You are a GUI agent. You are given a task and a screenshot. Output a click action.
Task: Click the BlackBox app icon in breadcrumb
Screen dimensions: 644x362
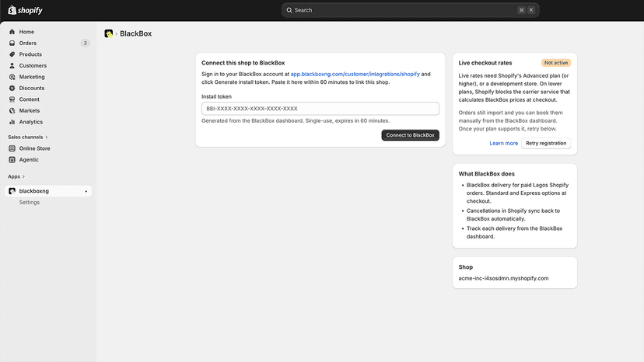pos(108,33)
